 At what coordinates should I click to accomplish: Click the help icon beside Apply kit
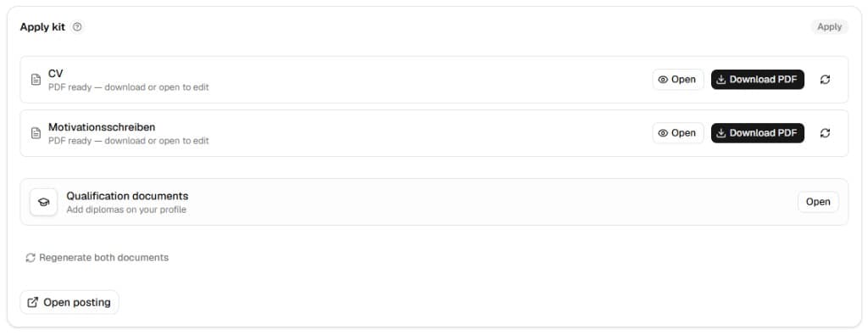coord(77,26)
